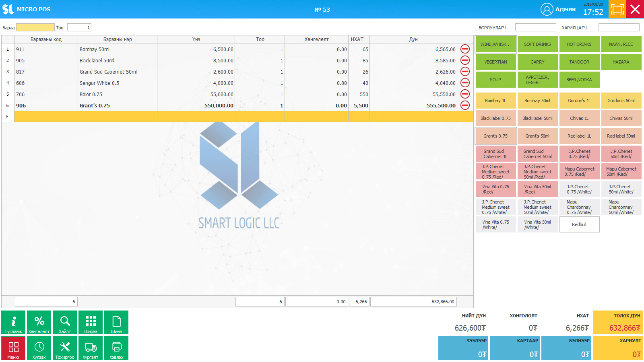The height and width of the screenshot is (362, 644).
Task: Open the Ширээ table selector
Action: point(91,322)
